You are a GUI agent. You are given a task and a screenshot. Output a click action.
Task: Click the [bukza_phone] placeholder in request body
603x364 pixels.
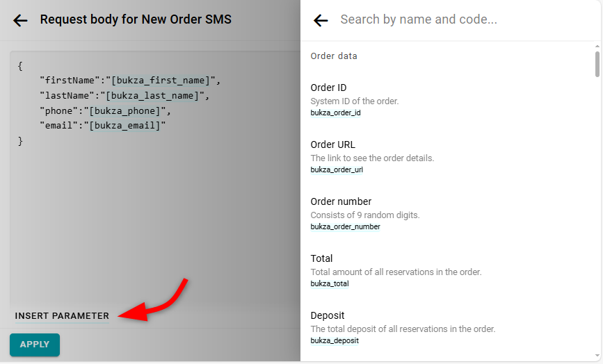(125, 111)
